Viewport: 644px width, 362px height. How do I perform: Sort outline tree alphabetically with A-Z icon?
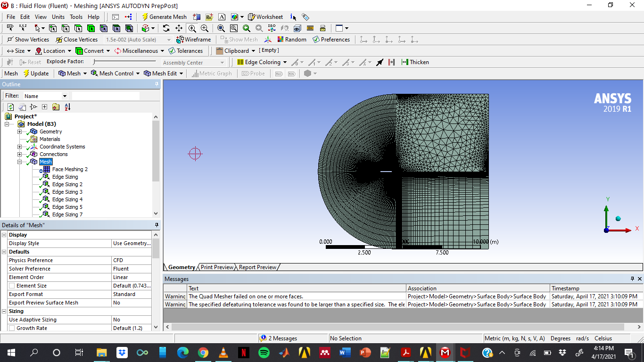point(67,107)
